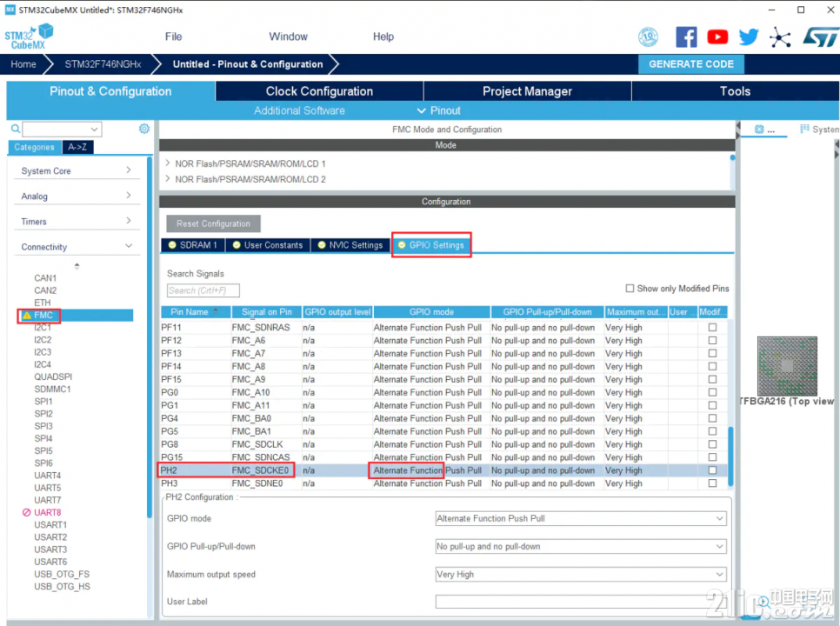This screenshot has width=840, height=626.
Task: Check the Modified box for PG0
Action: 712,392
